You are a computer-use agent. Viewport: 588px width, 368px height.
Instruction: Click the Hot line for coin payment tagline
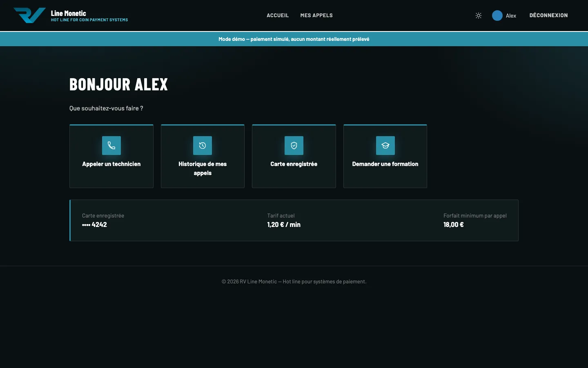click(89, 20)
